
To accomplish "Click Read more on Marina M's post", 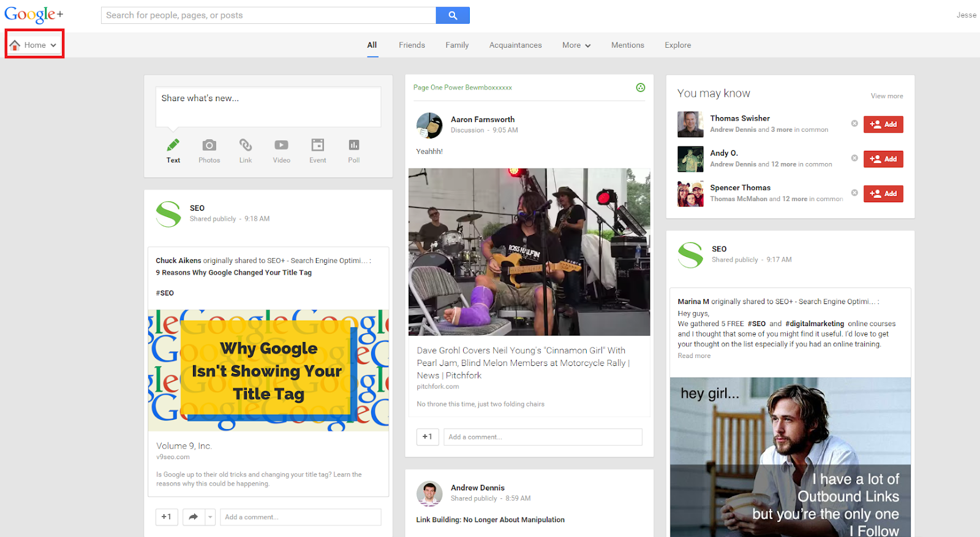I will click(x=694, y=356).
